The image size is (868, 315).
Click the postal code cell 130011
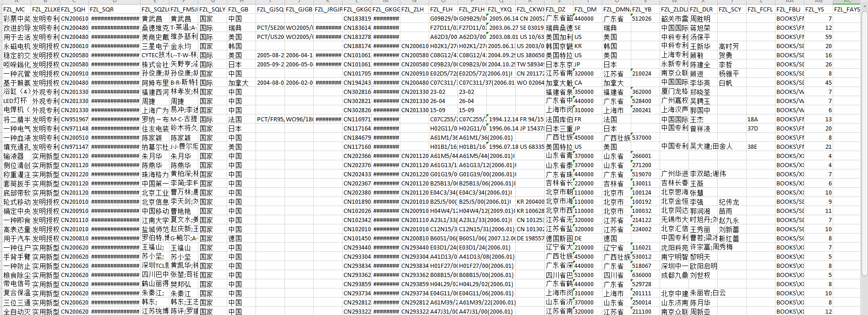pyautogui.click(x=645, y=183)
